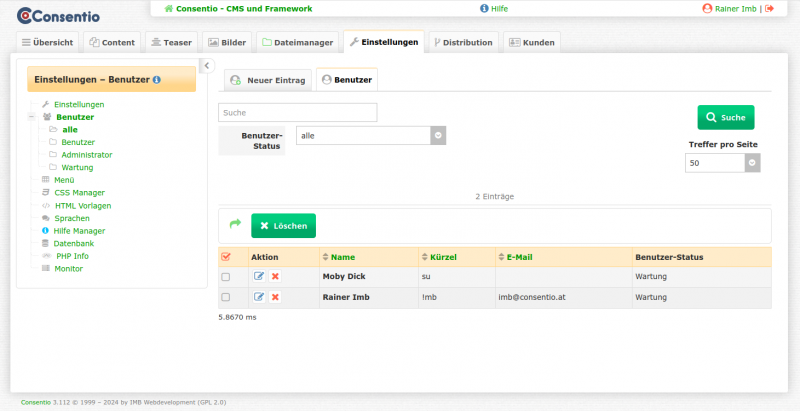Open the Benutzer-Status dropdown
The height and width of the screenshot is (411, 800).
click(438, 135)
